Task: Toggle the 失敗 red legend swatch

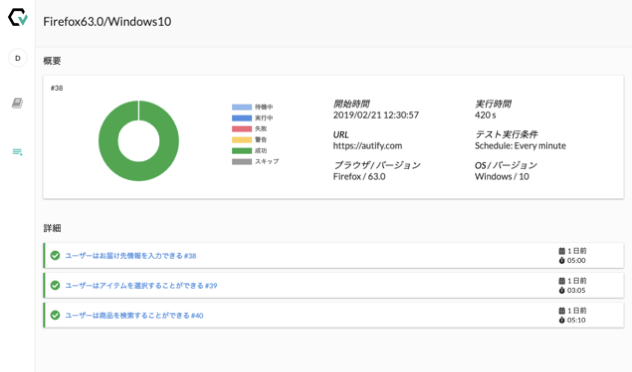Action: (242, 129)
